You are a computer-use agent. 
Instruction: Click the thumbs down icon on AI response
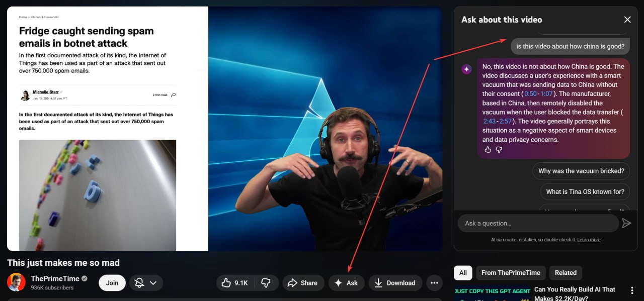(x=499, y=150)
